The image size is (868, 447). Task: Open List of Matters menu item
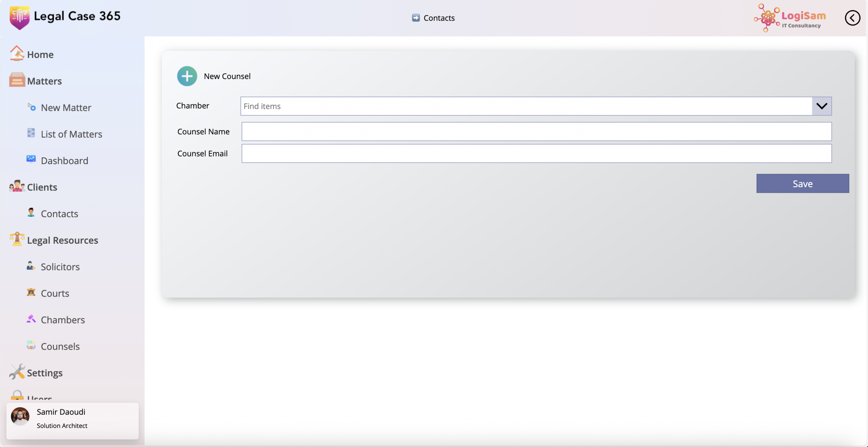click(71, 134)
